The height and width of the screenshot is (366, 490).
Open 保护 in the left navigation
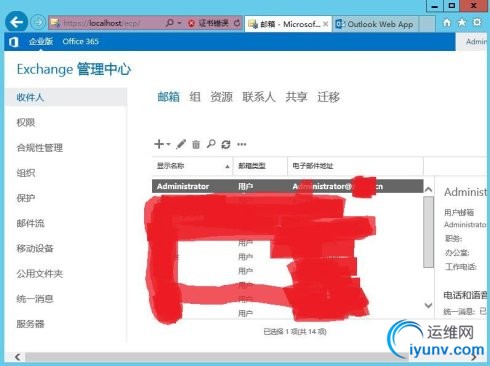click(x=26, y=198)
